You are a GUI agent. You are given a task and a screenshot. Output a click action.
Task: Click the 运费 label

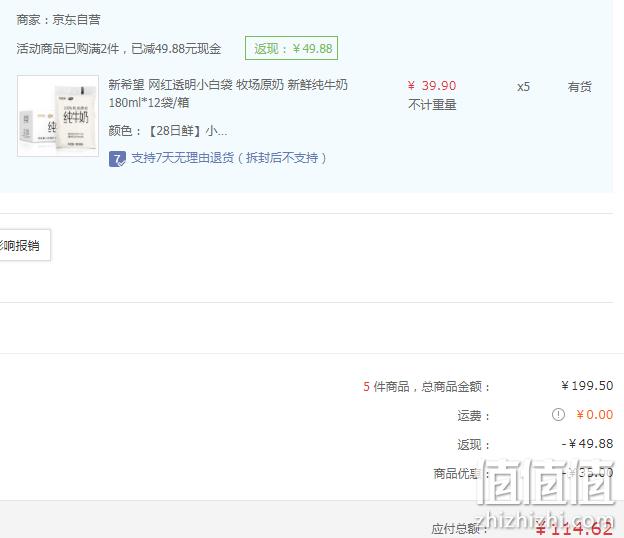click(x=473, y=416)
